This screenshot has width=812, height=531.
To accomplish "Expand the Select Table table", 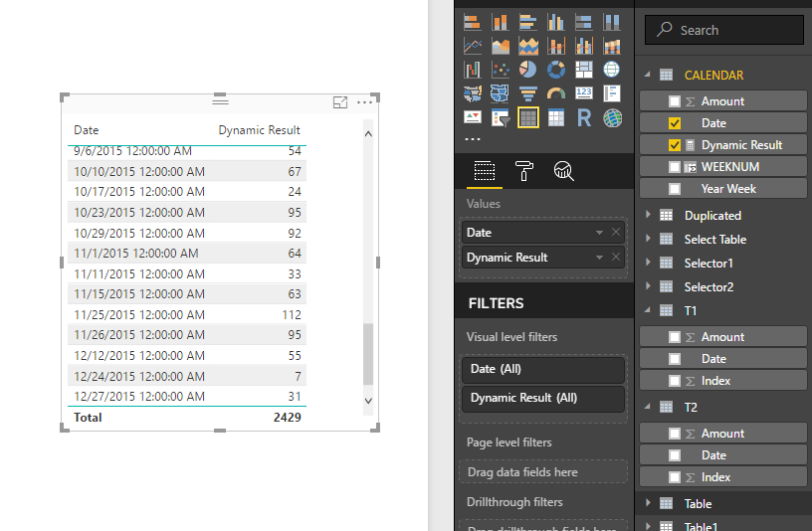I will (x=648, y=238).
